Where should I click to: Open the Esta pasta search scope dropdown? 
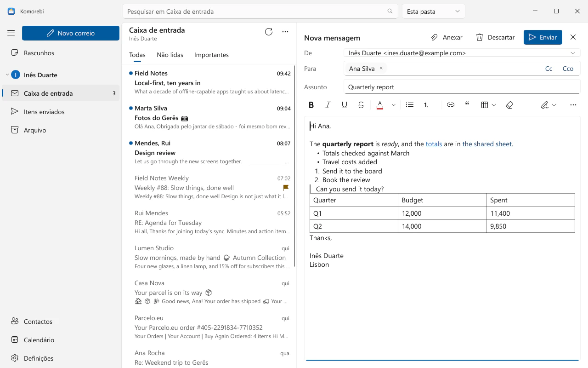tap(434, 11)
